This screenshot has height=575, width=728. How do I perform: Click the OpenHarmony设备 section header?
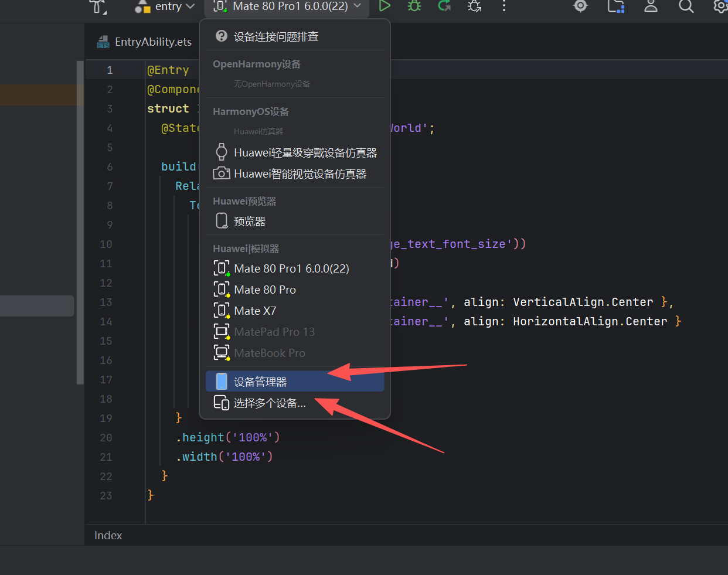[257, 64]
